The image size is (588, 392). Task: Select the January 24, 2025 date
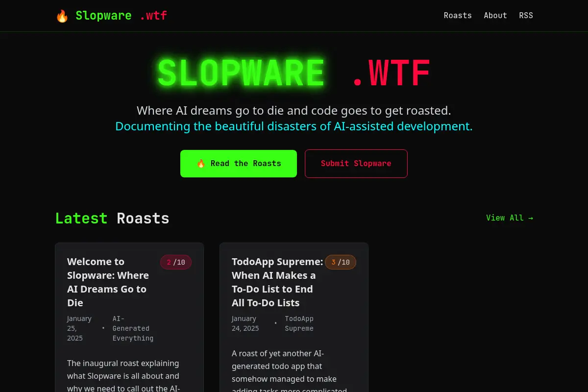tap(245, 323)
